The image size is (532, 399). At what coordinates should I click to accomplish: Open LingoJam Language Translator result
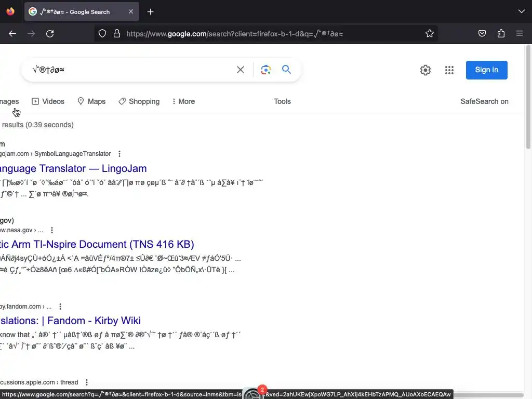coord(73,169)
